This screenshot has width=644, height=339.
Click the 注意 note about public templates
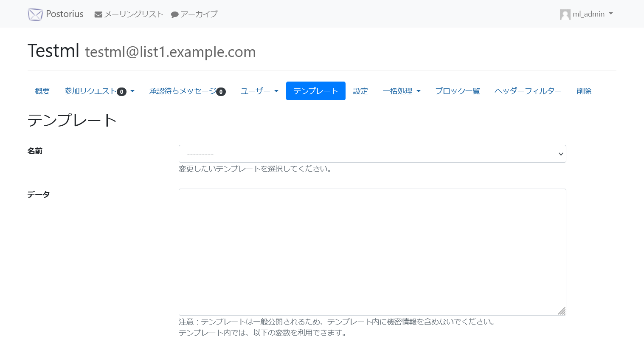click(337, 322)
